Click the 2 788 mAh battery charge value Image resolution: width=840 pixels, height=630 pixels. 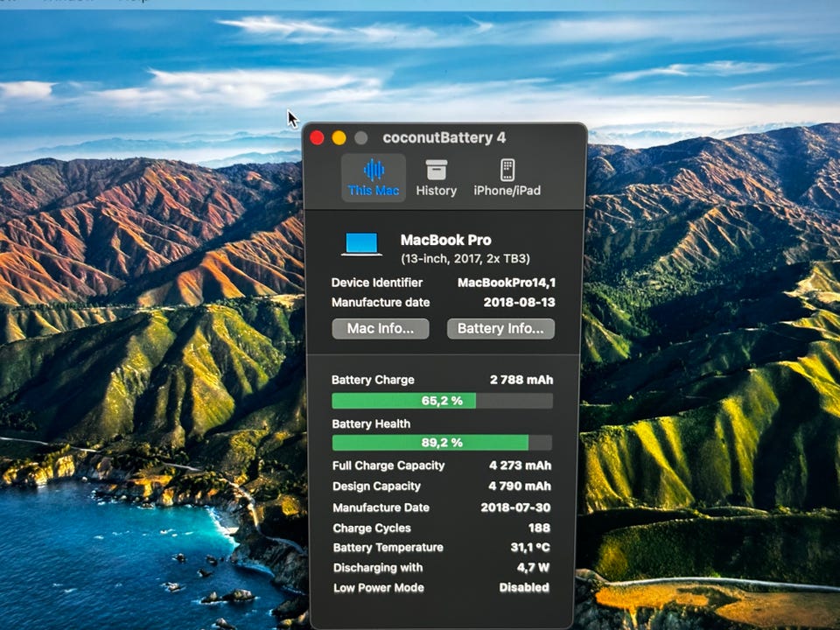pyautogui.click(x=521, y=380)
